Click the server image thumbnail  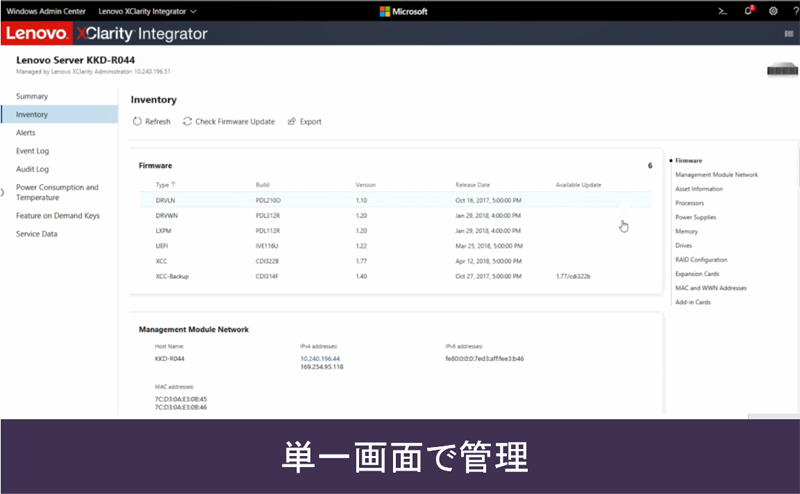click(782, 69)
